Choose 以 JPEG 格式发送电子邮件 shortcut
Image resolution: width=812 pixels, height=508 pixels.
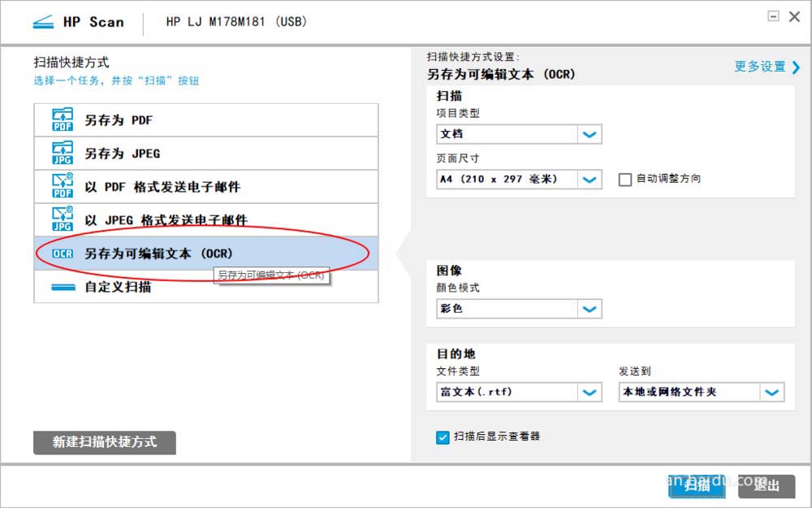(x=206, y=219)
